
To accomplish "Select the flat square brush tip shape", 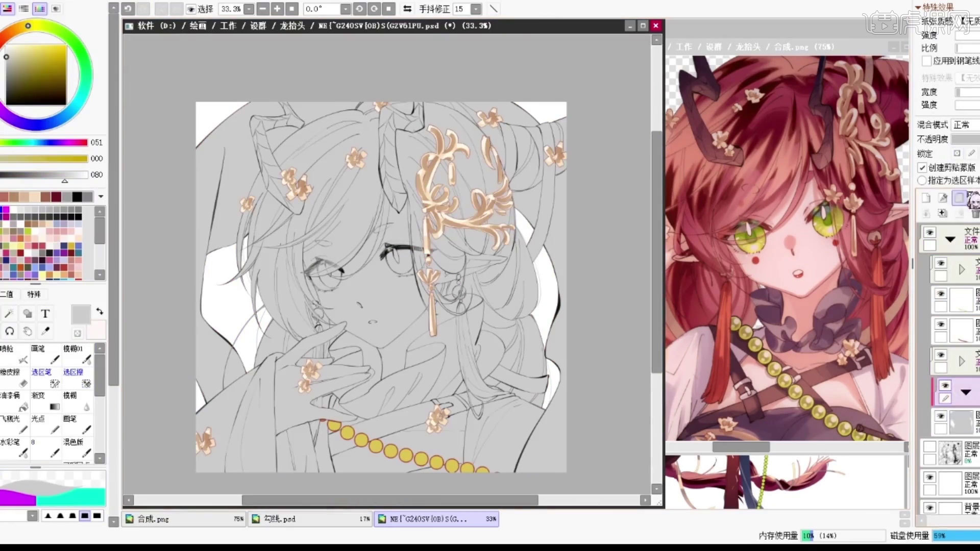I will click(85, 516).
